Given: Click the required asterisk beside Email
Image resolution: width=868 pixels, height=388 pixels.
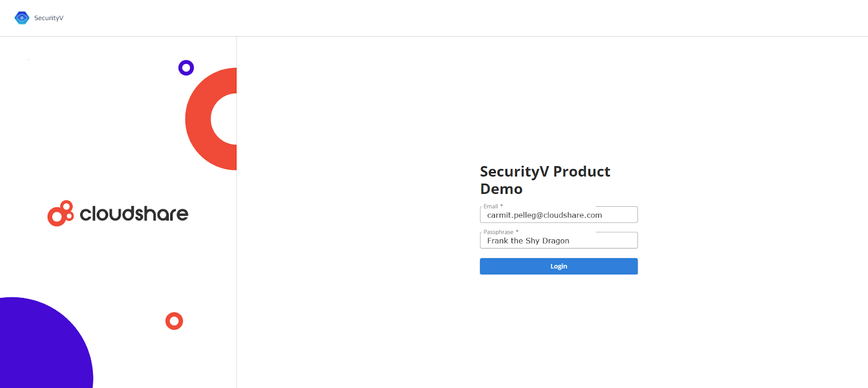Looking at the screenshot, I should tap(501, 206).
